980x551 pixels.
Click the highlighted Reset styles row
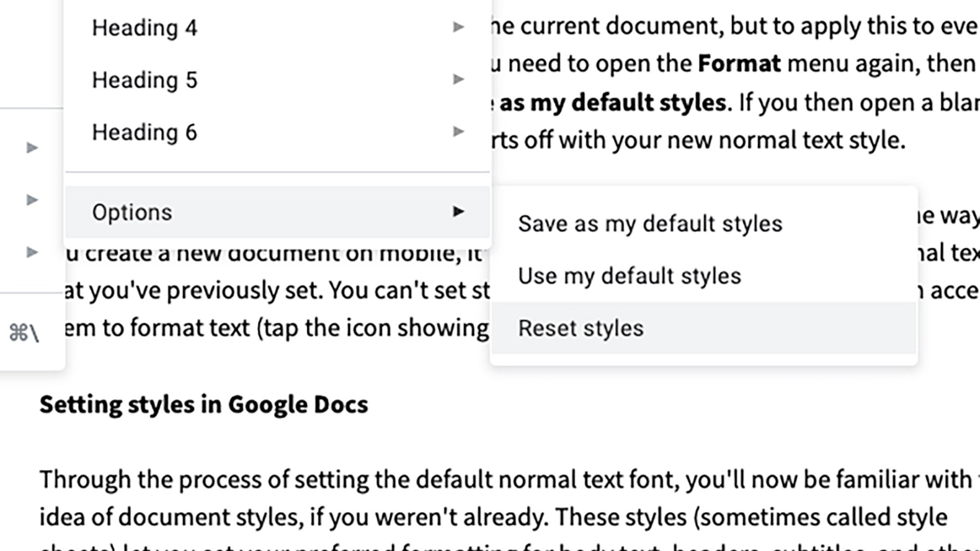[701, 327]
